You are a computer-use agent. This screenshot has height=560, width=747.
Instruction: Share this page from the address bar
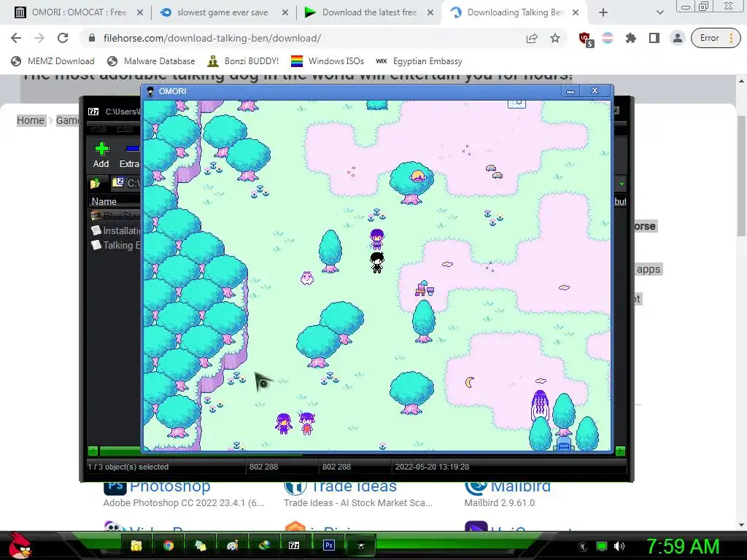[x=532, y=38]
